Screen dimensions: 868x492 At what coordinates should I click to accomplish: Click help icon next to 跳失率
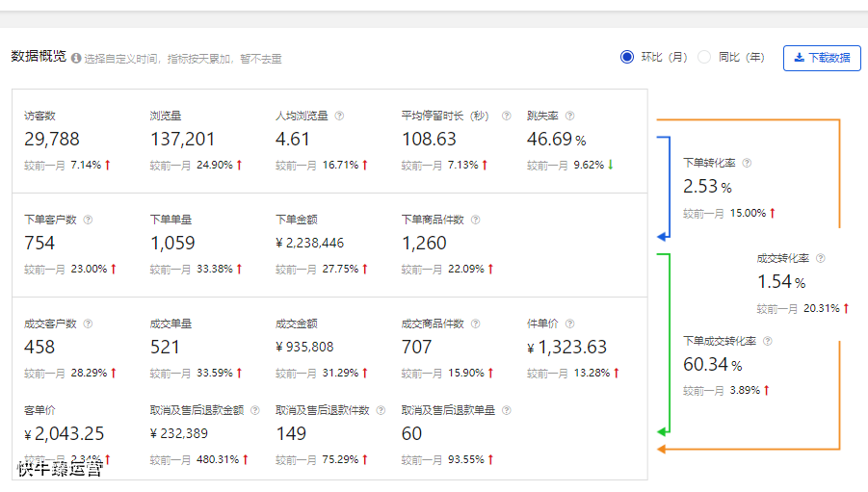[569, 117]
